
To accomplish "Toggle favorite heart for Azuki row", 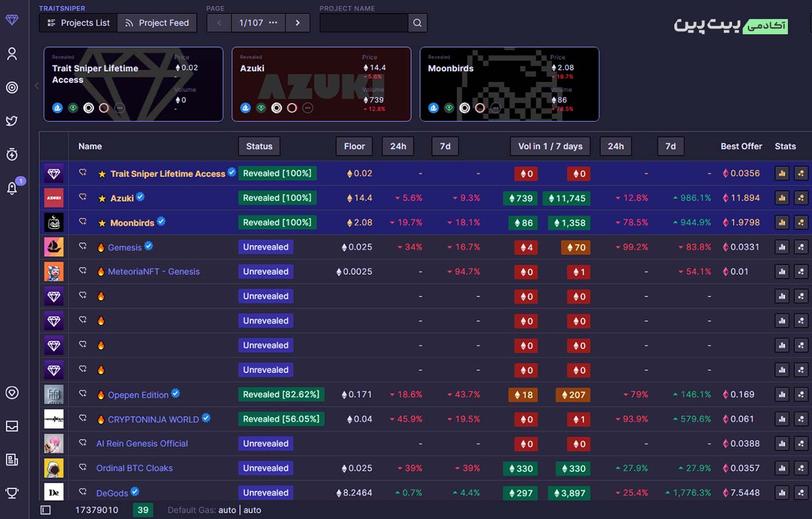I will point(82,197).
